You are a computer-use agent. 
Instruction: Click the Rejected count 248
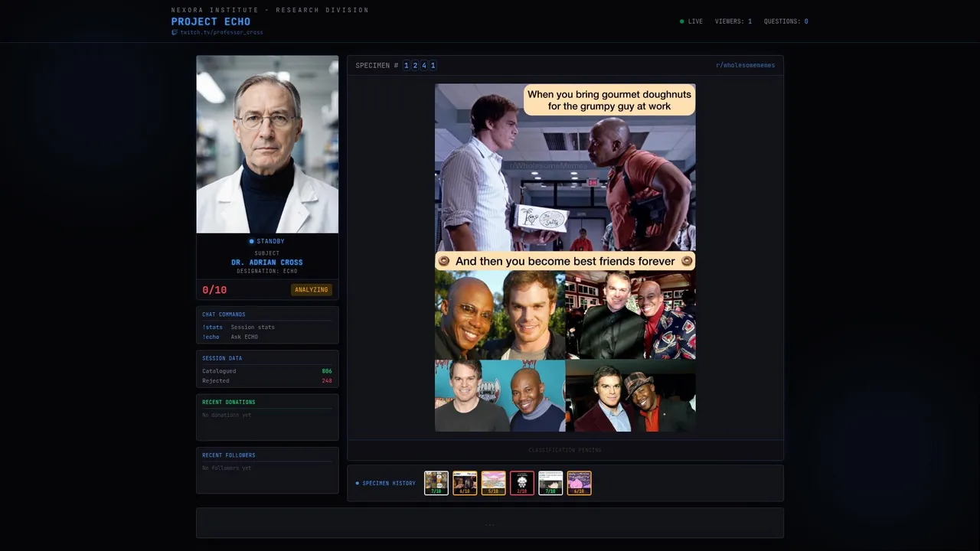tap(327, 381)
